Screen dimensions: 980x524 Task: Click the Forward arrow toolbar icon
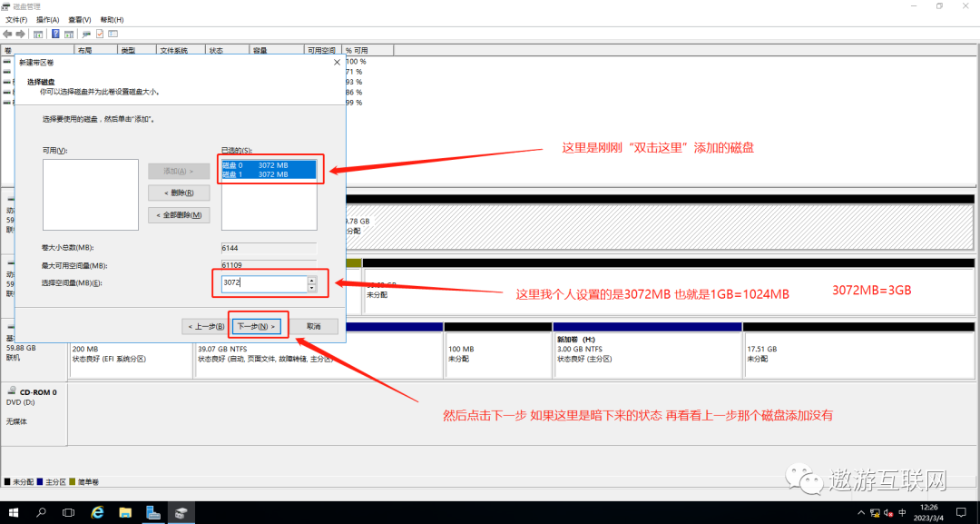point(21,34)
